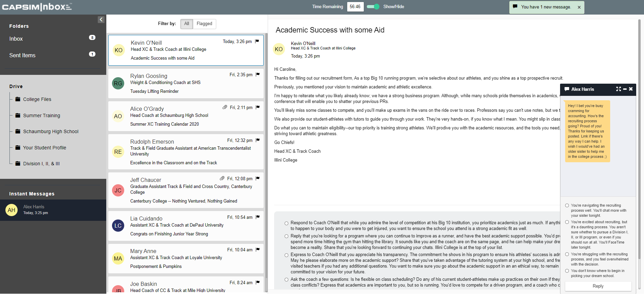Flag the Lia Cuidando email
The image size is (644, 294).
click(258, 217)
